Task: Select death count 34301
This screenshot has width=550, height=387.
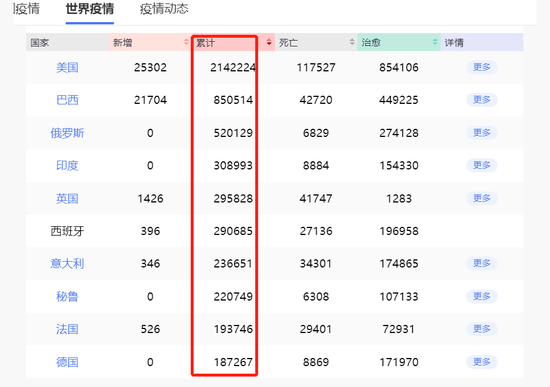Action: click(x=316, y=263)
